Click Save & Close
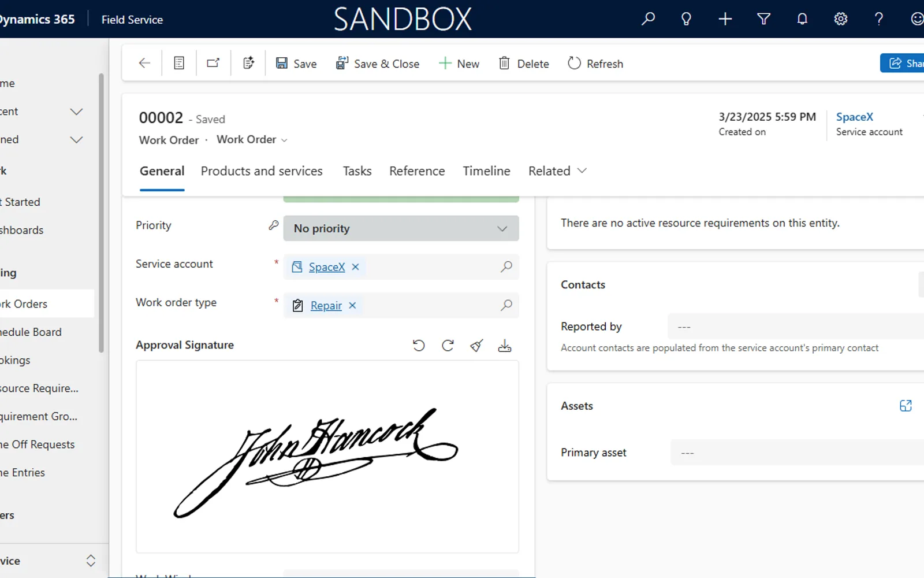The height and width of the screenshot is (578, 924). pos(378,64)
